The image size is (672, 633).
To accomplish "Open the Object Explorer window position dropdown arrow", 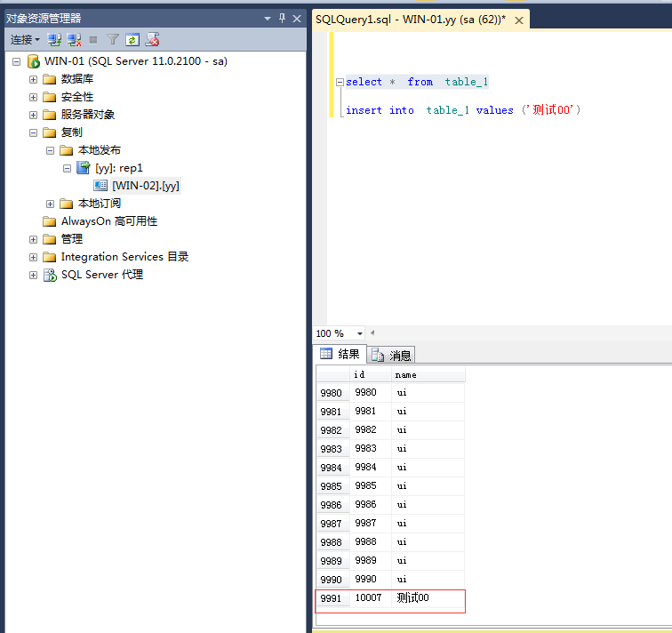I will click(268, 19).
